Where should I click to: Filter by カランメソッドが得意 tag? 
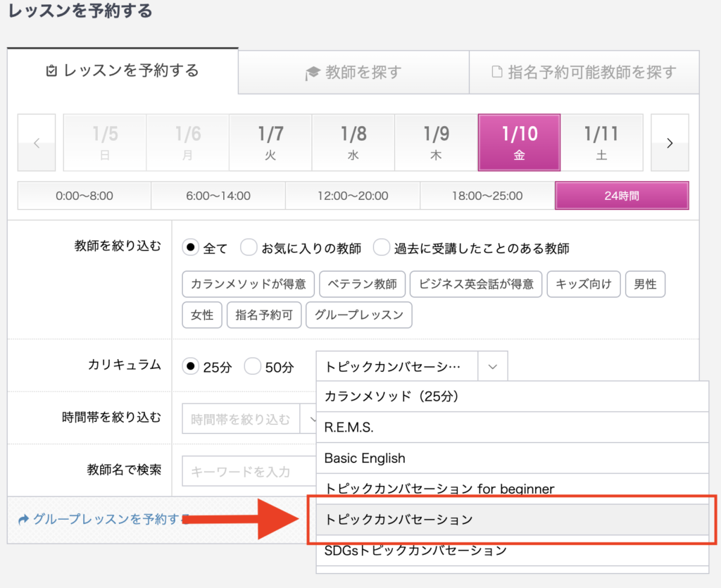tap(249, 284)
